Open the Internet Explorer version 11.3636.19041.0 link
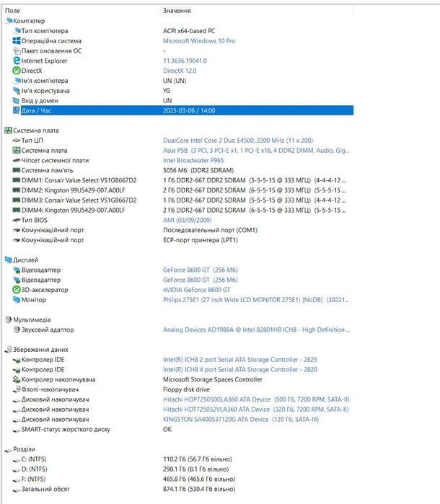 pyautogui.click(x=185, y=61)
